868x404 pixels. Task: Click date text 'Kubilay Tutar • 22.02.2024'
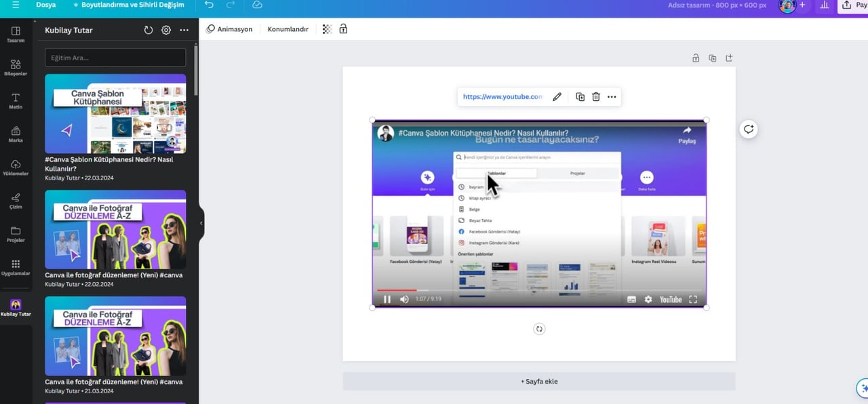(79, 284)
